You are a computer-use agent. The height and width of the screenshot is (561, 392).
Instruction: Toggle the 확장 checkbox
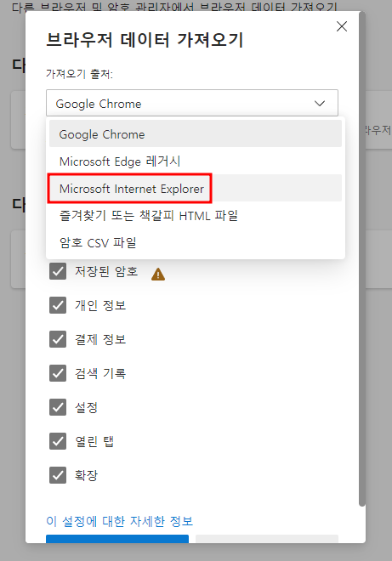(58, 475)
